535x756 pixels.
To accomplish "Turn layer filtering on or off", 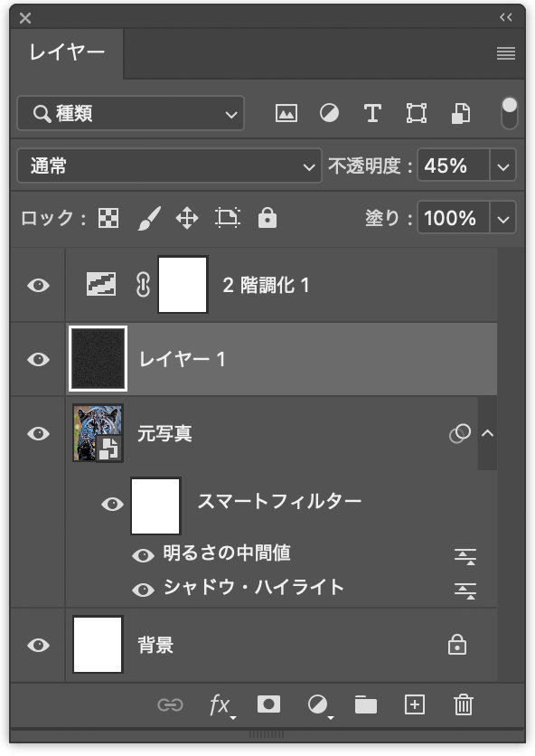I will click(x=510, y=113).
